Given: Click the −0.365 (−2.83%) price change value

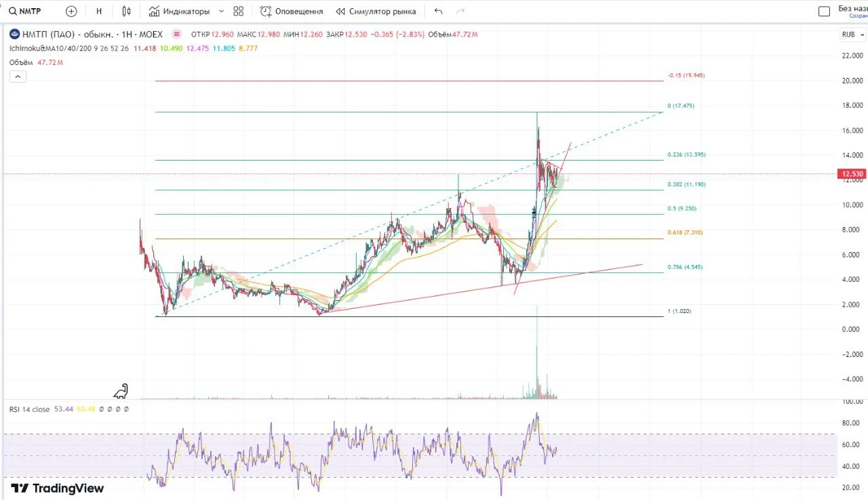Looking at the screenshot, I should coord(396,34).
